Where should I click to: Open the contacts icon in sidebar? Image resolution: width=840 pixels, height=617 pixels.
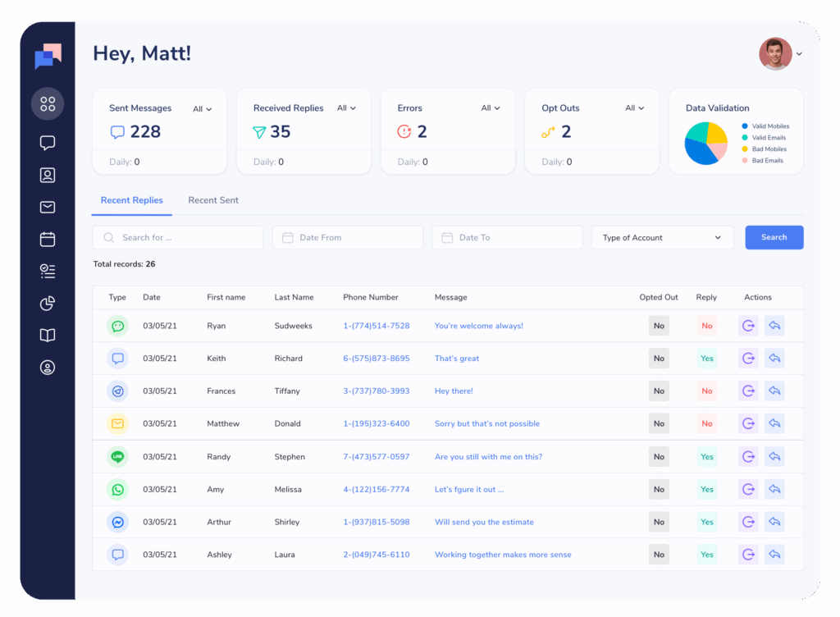[x=48, y=175]
